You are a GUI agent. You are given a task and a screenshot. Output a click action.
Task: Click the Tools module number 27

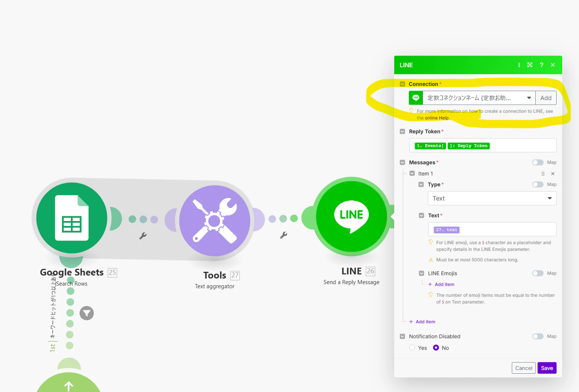[x=235, y=276]
